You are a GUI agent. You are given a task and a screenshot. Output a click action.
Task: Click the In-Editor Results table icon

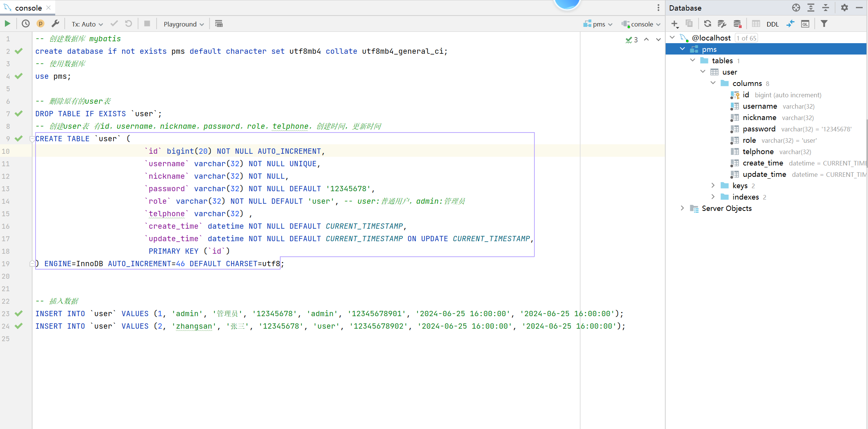tap(219, 24)
